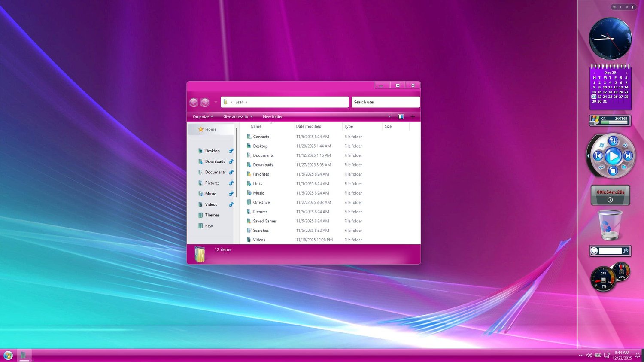Click the add gadget plus button
Viewport: 644px width, 362px height.
point(614,7)
